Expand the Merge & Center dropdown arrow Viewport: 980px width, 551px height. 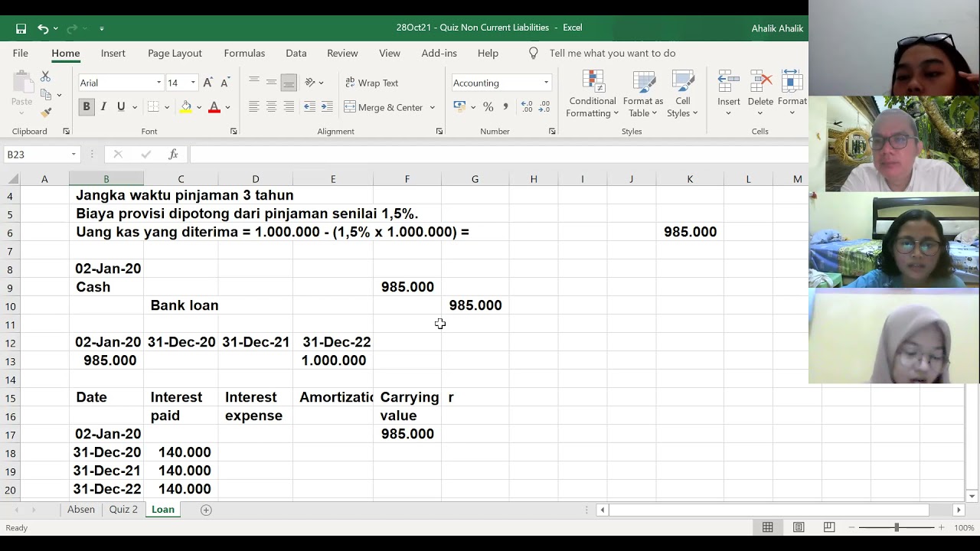click(x=433, y=107)
